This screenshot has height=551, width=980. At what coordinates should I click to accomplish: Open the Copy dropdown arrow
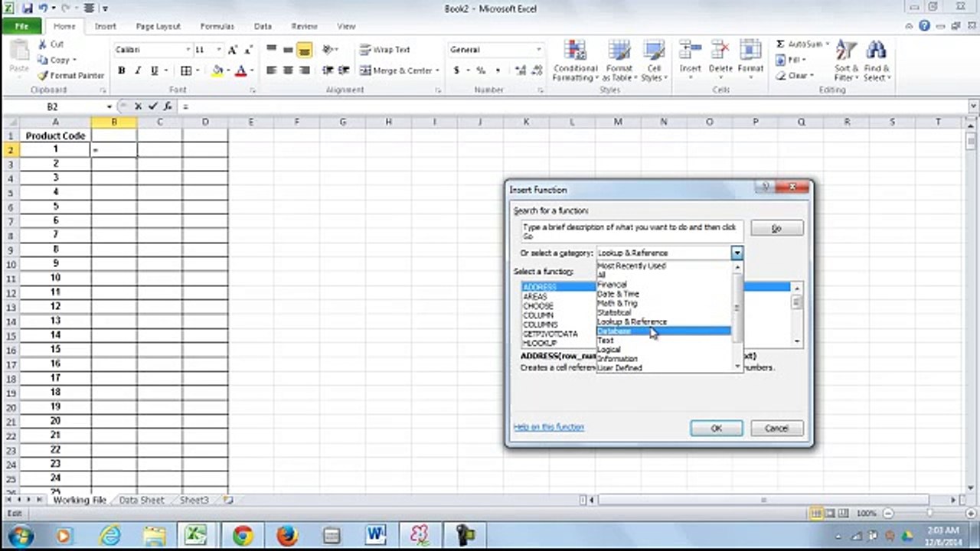(x=74, y=60)
